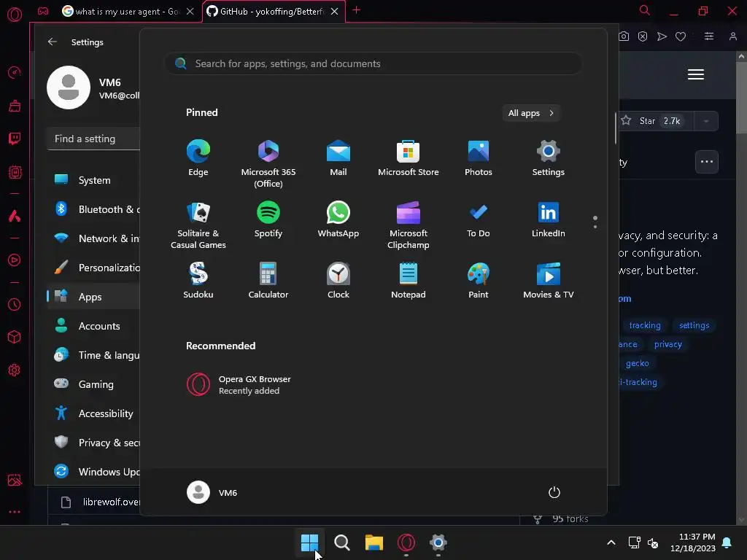Image resolution: width=747 pixels, height=560 pixels.
Task: Open Twitch in Opera GX sidebar
Action: click(15, 139)
